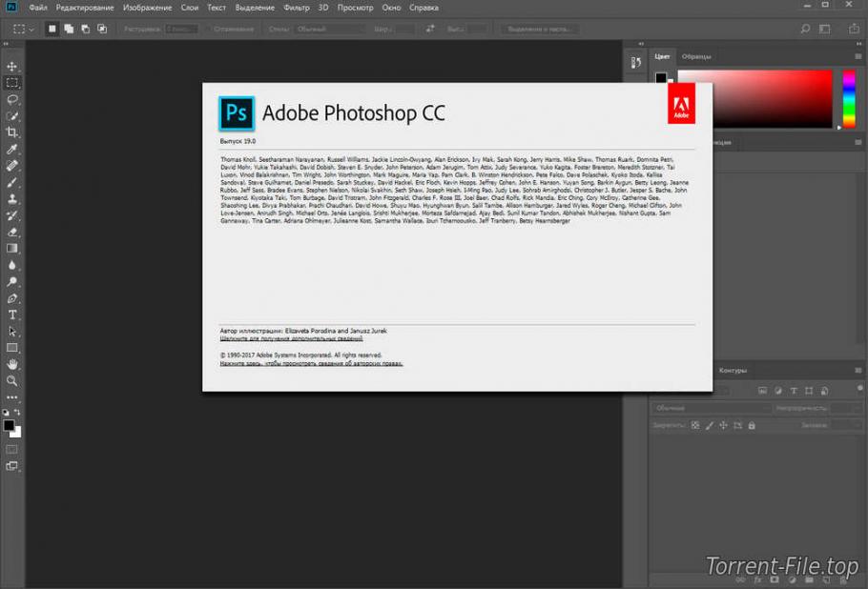Activate the Clone Stamp tool
The width and height of the screenshot is (868, 589).
(x=11, y=198)
